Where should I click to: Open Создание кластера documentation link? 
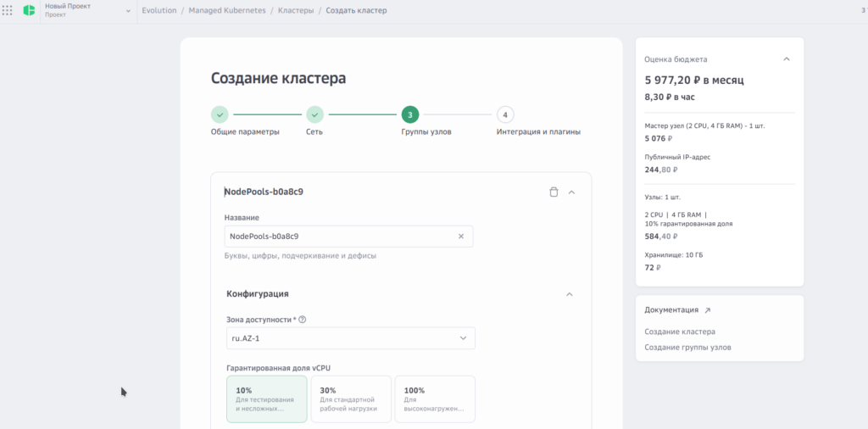click(680, 331)
